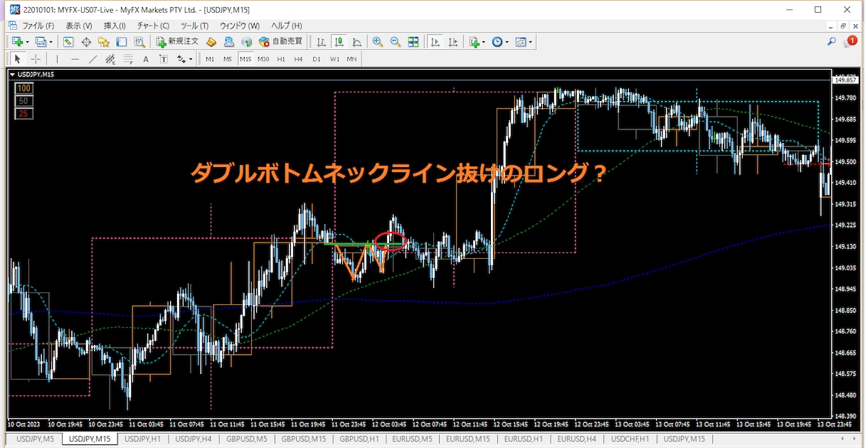Image resolution: width=868 pixels, height=448 pixels.
Task: Open the チャート (C) menu
Action: tap(153, 26)
